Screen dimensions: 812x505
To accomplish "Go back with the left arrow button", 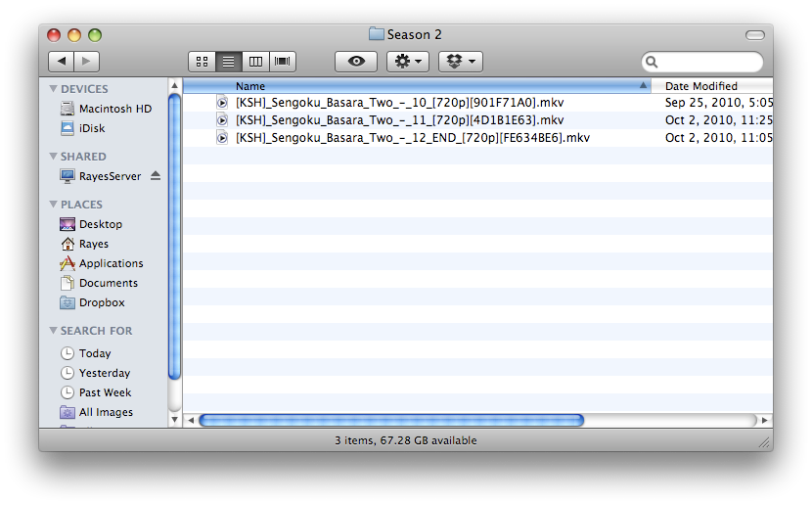I will [x=61, y=61].
